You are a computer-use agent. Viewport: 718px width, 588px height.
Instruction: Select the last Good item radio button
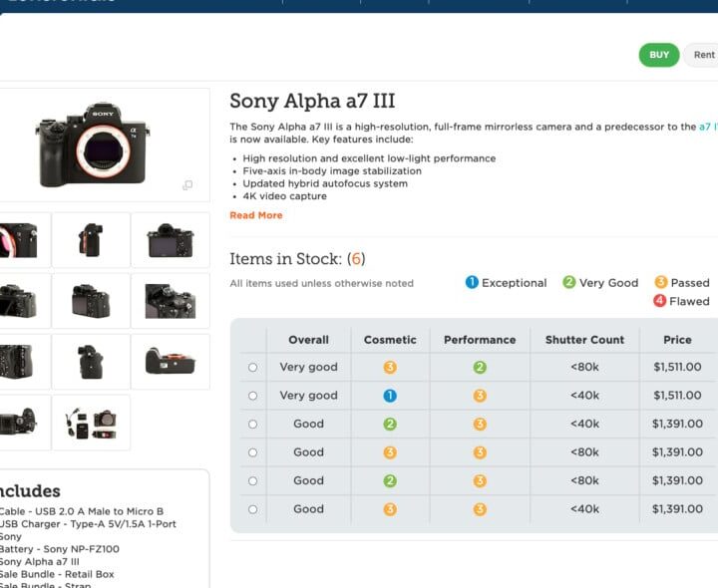point(252,509)
